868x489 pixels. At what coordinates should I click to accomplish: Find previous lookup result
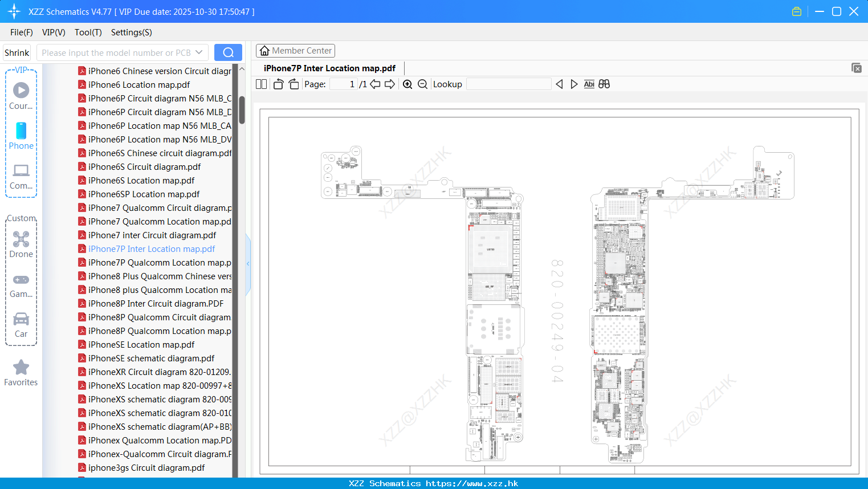pyautogui.click(x=559, y=84)
